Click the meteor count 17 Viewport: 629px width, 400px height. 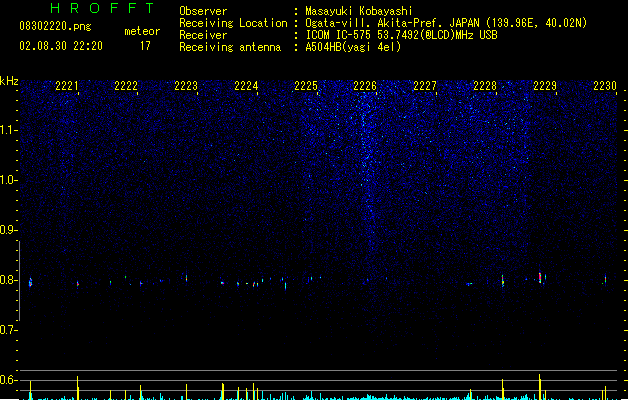click(145, 46)
